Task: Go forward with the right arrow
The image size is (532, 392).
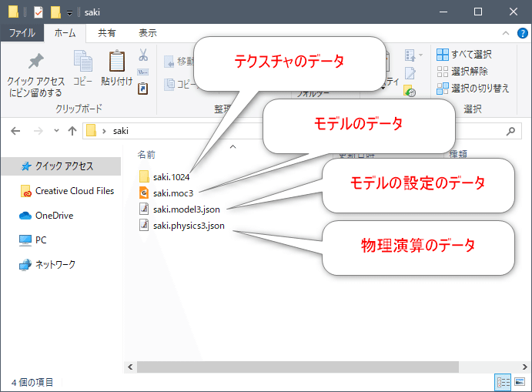Action: (38, 131)
